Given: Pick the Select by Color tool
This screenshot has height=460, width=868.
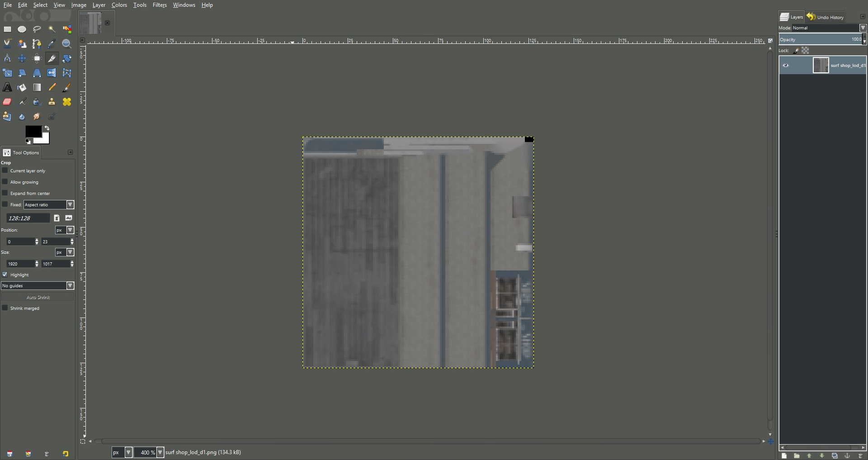Looking at the screenshot, I should point(67,29).
